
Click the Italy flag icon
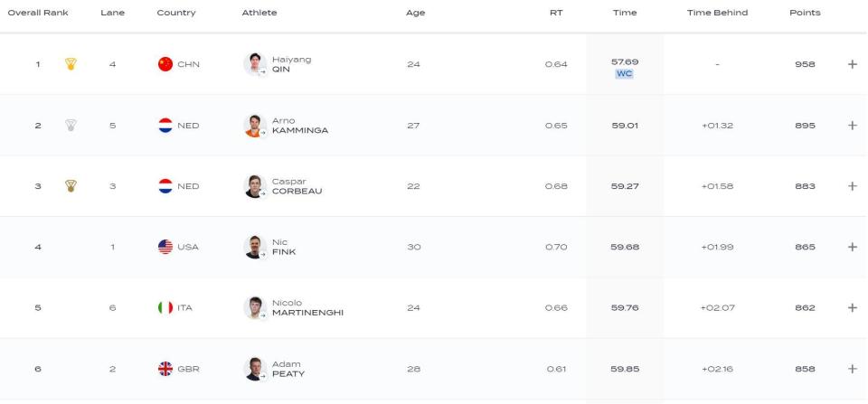[165, 307]
